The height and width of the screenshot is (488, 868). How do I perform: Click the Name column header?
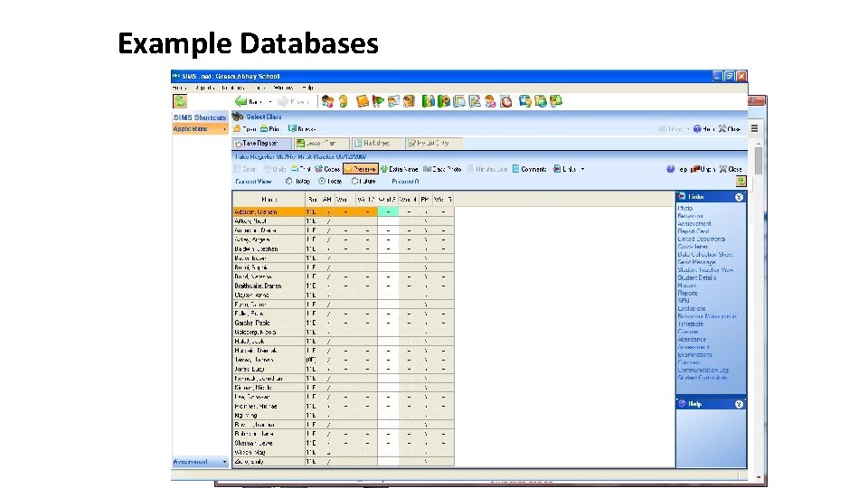269,199
